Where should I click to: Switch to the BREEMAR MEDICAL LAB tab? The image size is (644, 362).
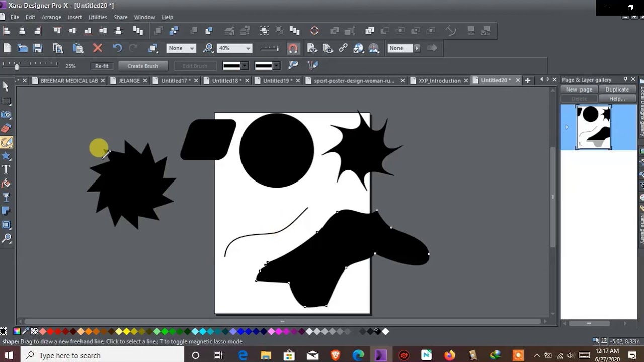coord(69,80)
